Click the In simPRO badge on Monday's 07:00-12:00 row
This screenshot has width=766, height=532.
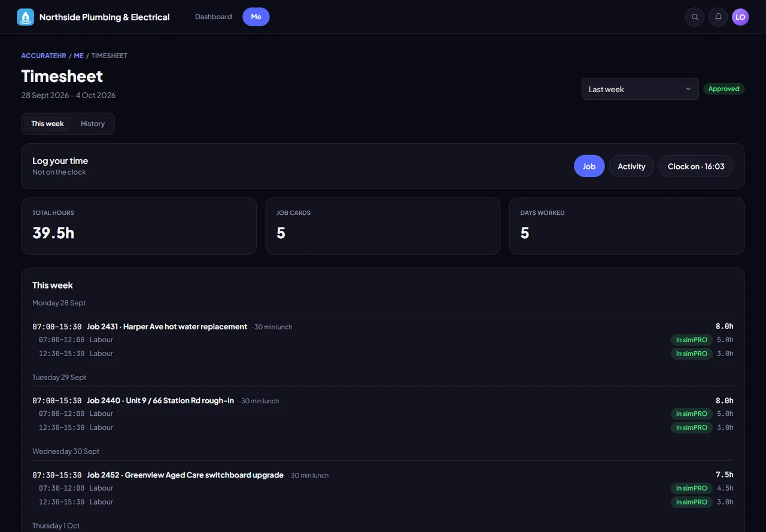[x=692, y=340]
